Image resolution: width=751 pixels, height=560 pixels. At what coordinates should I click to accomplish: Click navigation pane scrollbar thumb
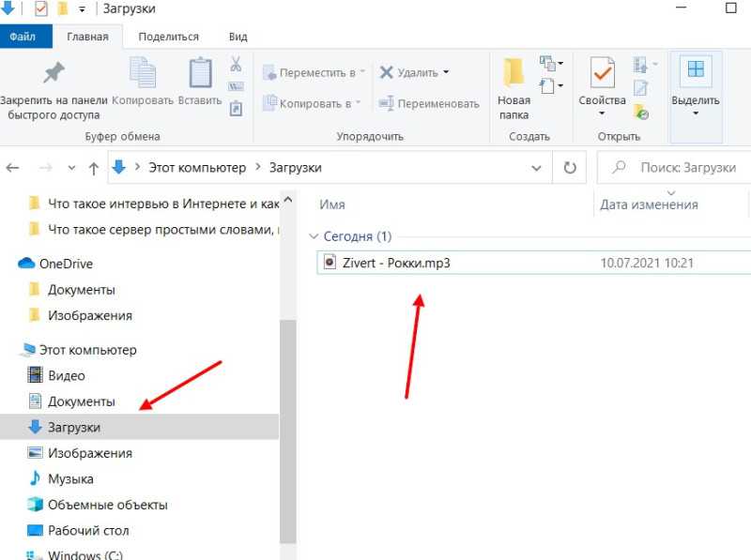coord(288,431)
